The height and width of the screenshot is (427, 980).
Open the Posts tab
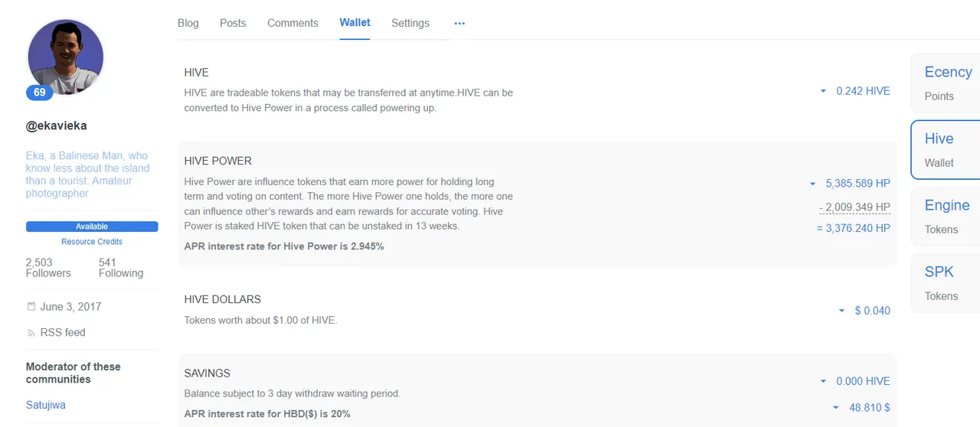(x=233, y=23)
